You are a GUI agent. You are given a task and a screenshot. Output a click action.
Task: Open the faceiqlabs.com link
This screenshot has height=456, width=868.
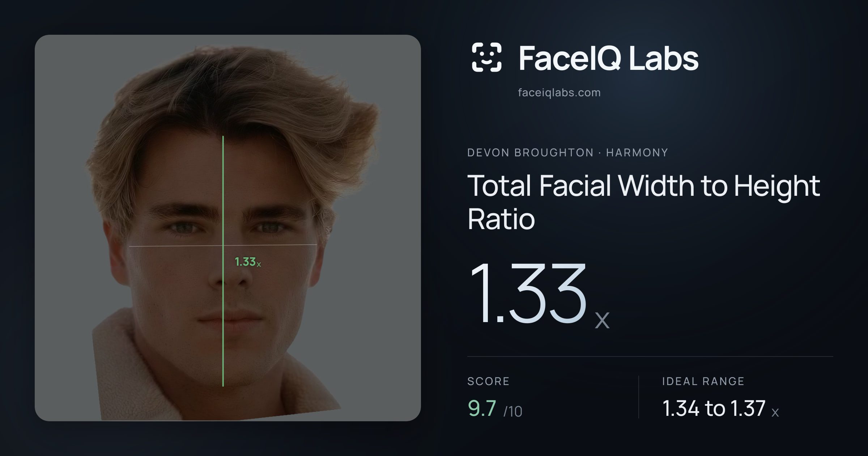pyautogui.click(x=559, y=93)
